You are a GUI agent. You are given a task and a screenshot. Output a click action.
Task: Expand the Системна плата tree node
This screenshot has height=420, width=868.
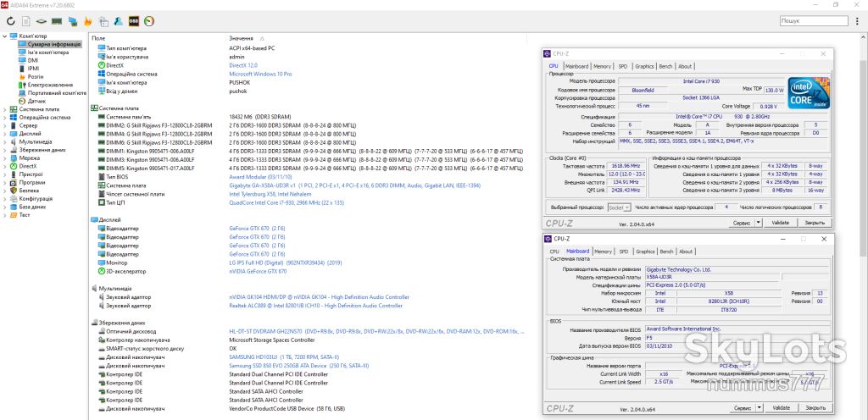tap(5, 109)
